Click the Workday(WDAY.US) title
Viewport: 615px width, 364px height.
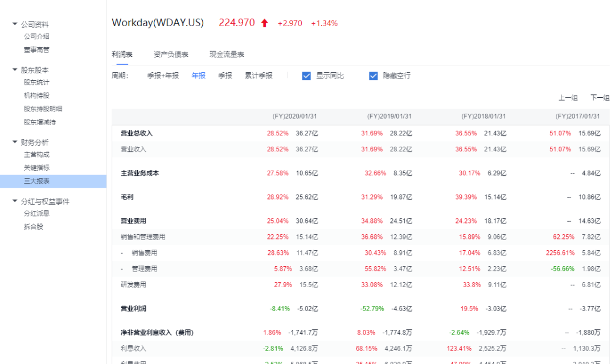[x=158, y=23]
